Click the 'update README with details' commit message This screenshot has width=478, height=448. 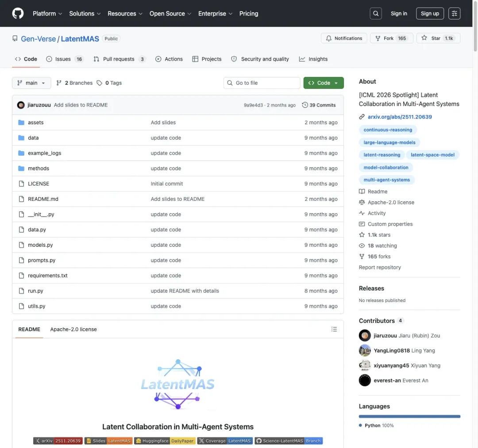pos(185,291)
